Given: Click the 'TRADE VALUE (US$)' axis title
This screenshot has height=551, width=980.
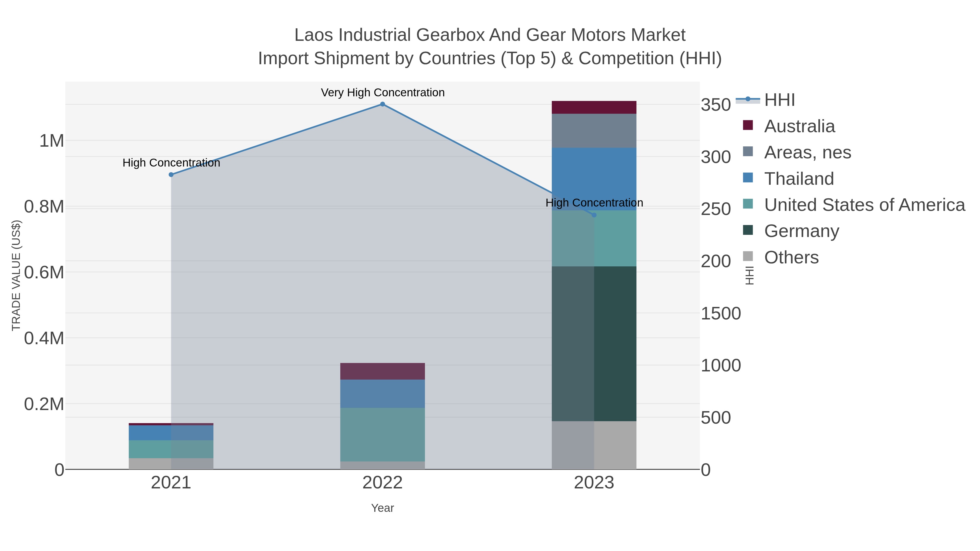Looking at the screenshot, I should coord(16,276).
